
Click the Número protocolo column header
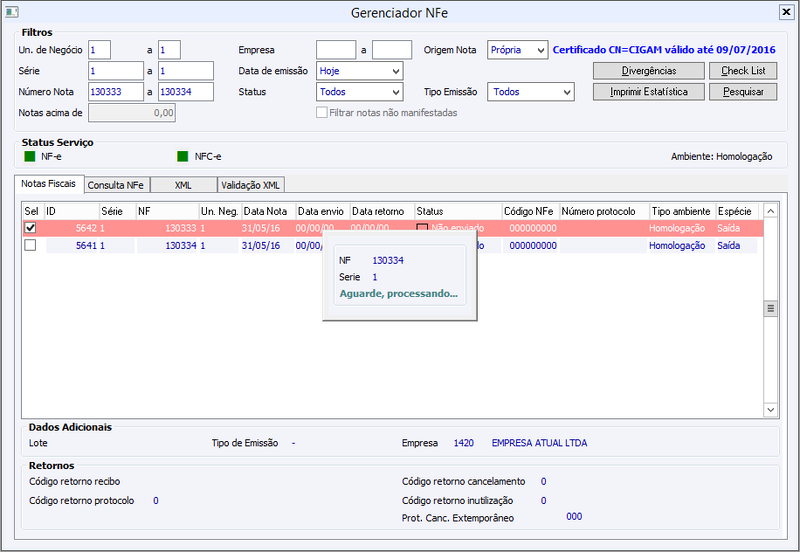pos(605,211)
